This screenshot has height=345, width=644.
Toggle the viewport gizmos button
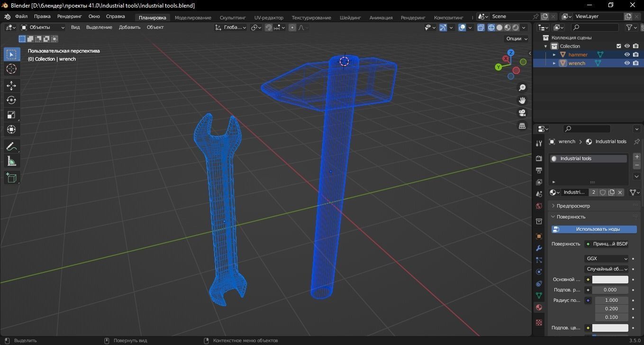pyautogui.click(x=443, y=27)
